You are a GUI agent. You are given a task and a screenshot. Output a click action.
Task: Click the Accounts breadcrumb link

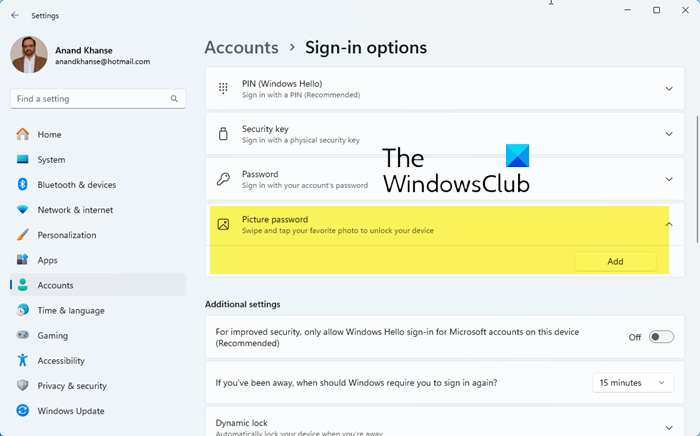(241, 47)
